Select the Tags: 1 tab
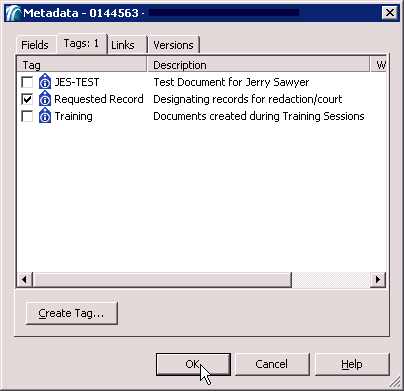 pos(81,43)
